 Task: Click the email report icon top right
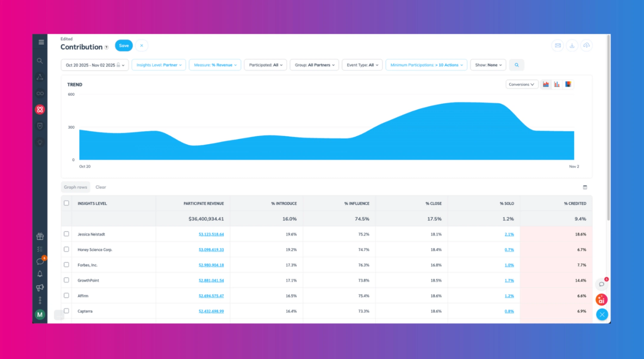point(558,45)
